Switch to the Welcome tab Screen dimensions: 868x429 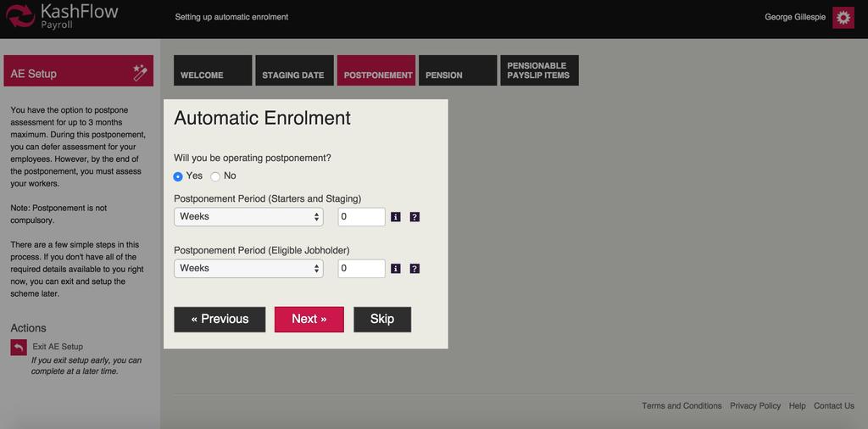click(x=213, y=71)
